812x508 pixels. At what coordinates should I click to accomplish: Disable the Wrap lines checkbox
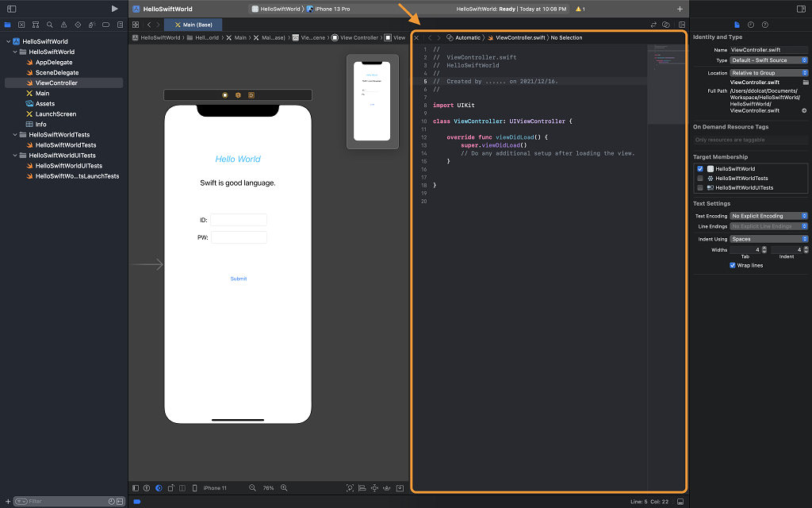tap(732, 265)
